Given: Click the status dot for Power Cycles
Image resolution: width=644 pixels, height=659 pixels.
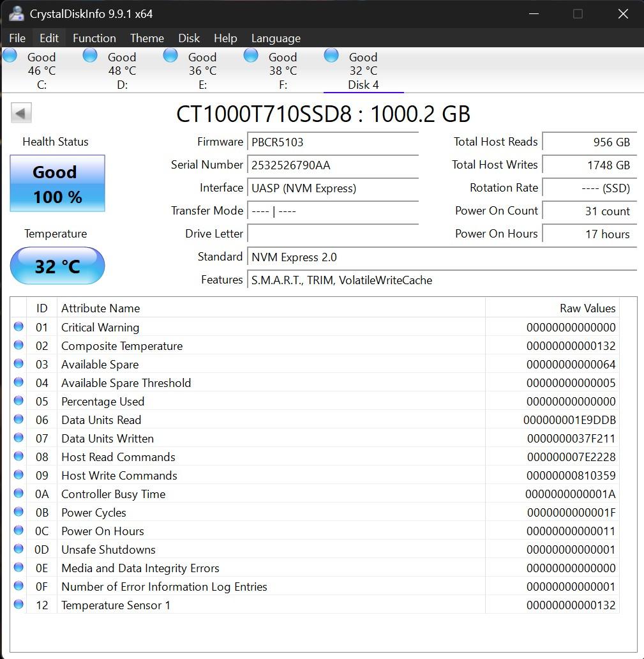Looking at the screenshot, I should 19,511.
